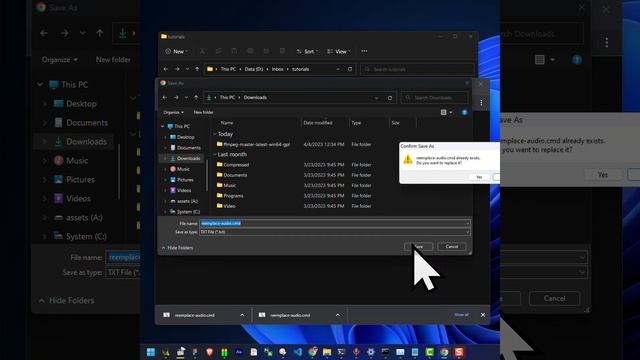Open Visual Studio Code from the taskbar
Viewport: 640px width, 360px height.
[298, 352]
